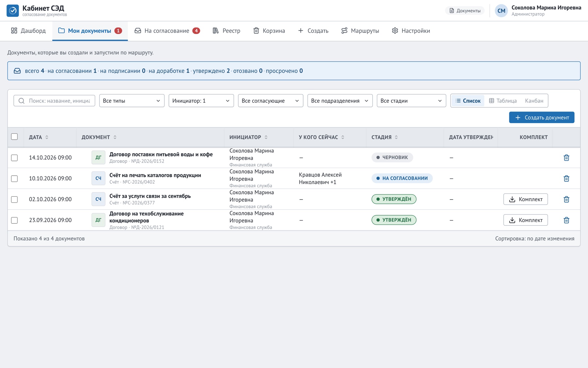Click the Кабинет СЭД logo icon
The width and height of the screenshot is (588, 368).
tap(13, 10)
